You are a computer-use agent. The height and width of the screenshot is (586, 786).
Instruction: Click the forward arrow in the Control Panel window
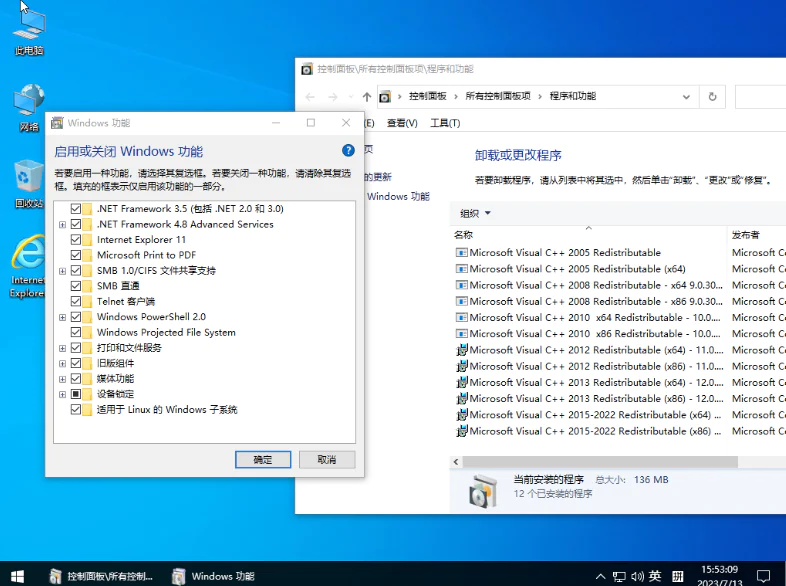(x=333, y=97)
